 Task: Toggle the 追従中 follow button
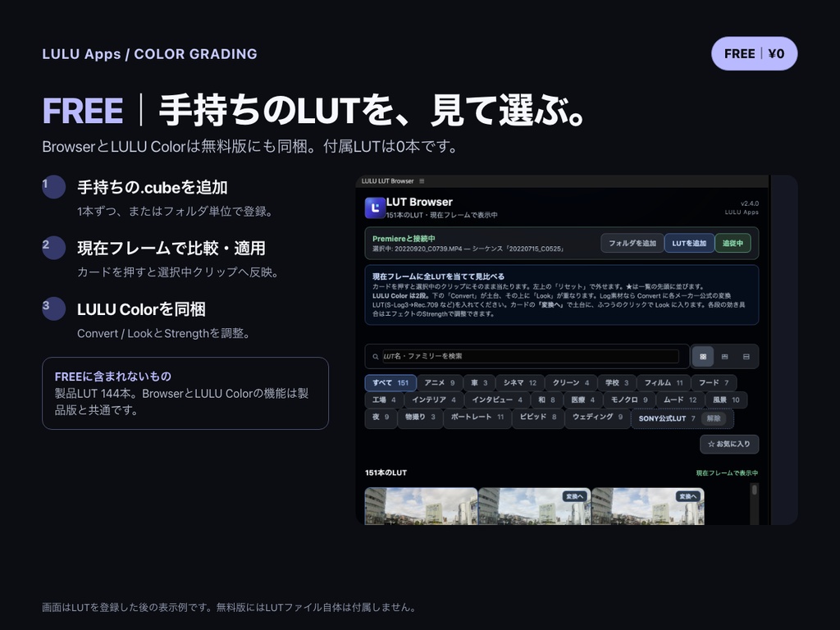coord(733,243)
